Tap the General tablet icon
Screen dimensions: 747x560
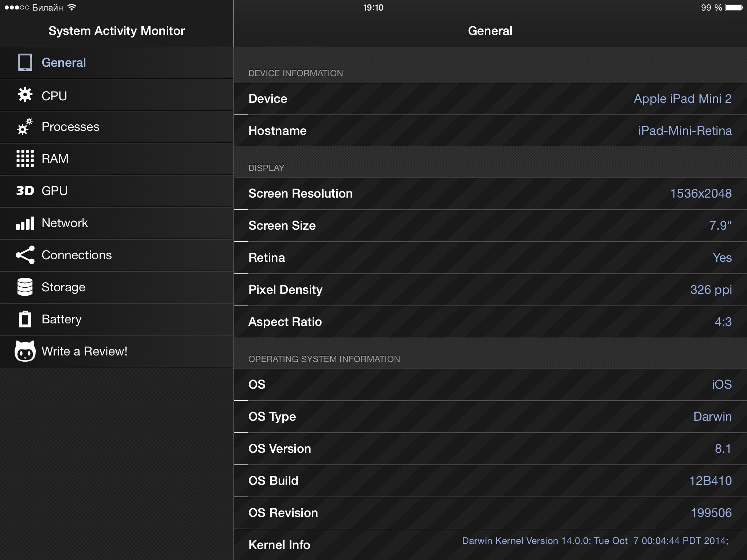pyautogui.click(x=25, y=62)
